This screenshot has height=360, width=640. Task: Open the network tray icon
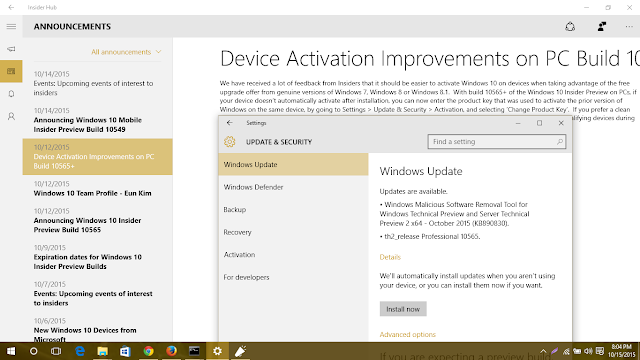[x=566, y=351]
